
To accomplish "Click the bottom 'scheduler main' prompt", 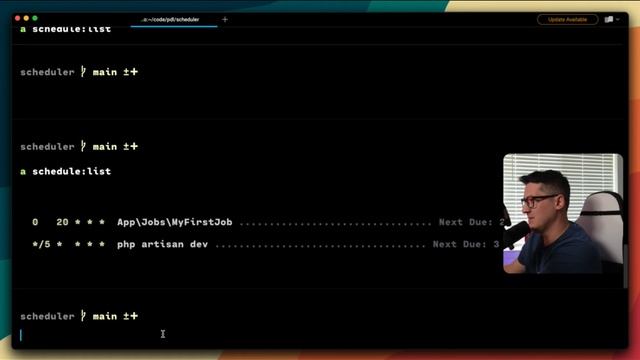I will pyautogui.click(x=79, y=316).
